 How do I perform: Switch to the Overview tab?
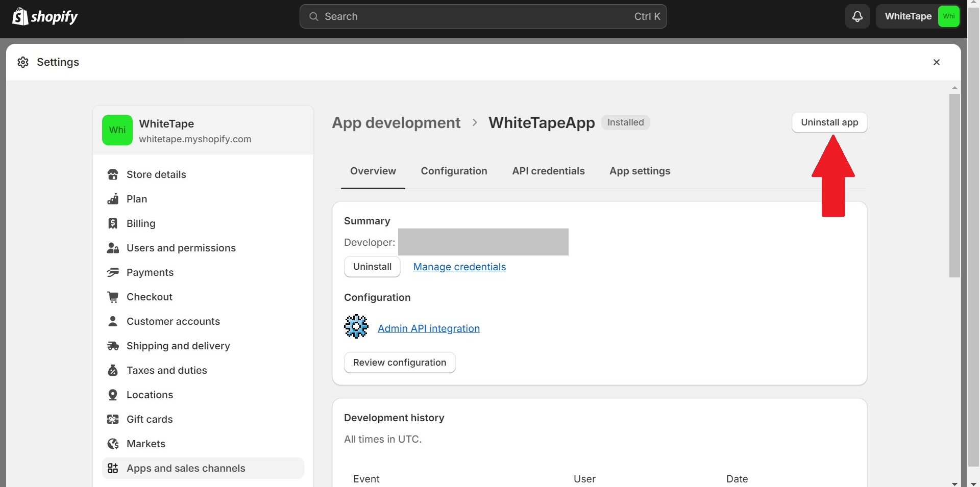[373, 171]
